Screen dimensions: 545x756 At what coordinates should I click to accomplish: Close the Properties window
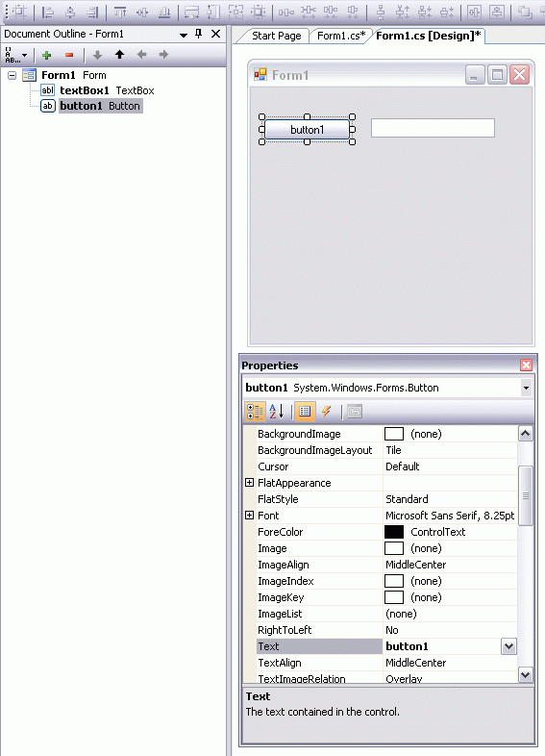point(526,365)
